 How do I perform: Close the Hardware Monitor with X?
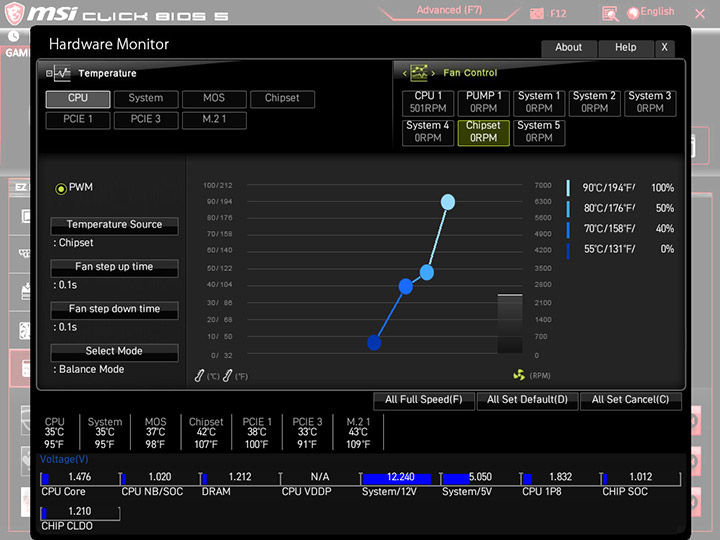coord(664,48)
